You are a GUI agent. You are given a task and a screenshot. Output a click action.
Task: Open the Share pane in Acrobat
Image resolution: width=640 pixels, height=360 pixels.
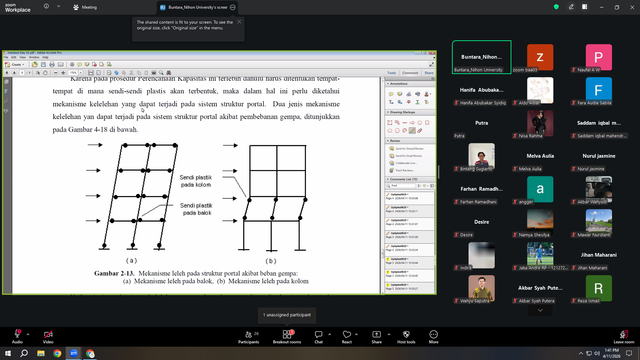[429, 73]
